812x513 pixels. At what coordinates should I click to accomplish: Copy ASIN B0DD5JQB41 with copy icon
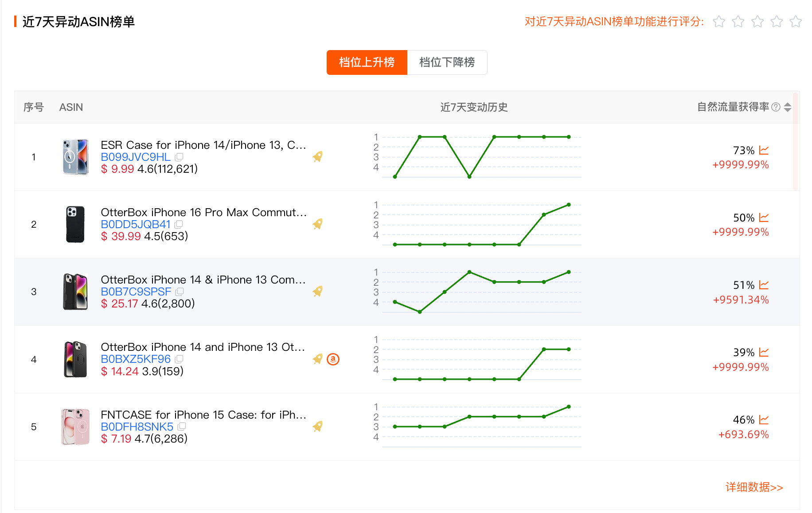pyautogui.click(x=179, y=224)
